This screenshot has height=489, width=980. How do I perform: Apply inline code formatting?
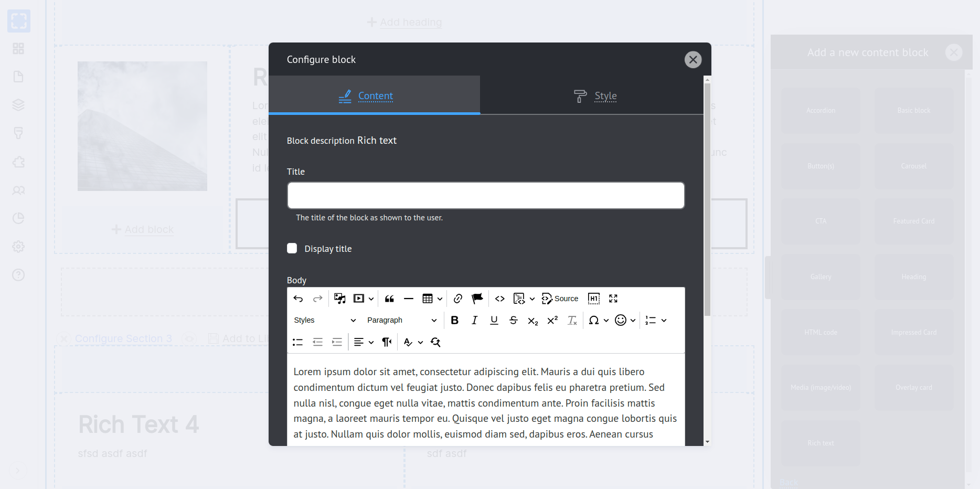pyautogui.click(x=500, y=299)
